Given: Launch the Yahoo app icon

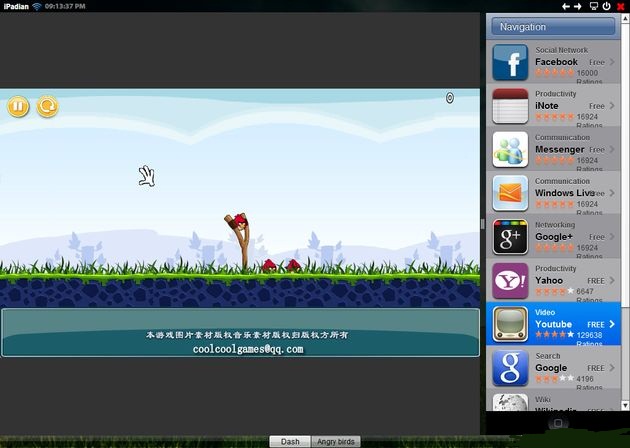Looking at the screenshot, I should pos(510,281).
